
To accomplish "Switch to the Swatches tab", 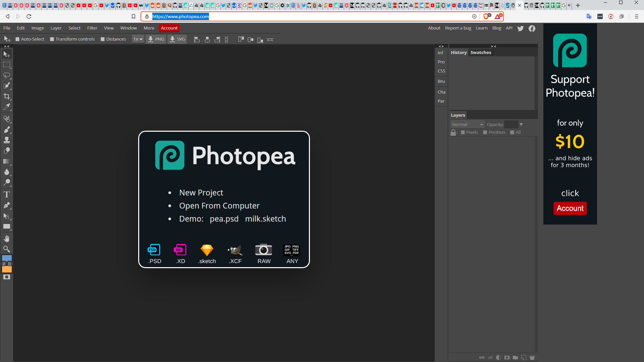I will coord(481,53).
